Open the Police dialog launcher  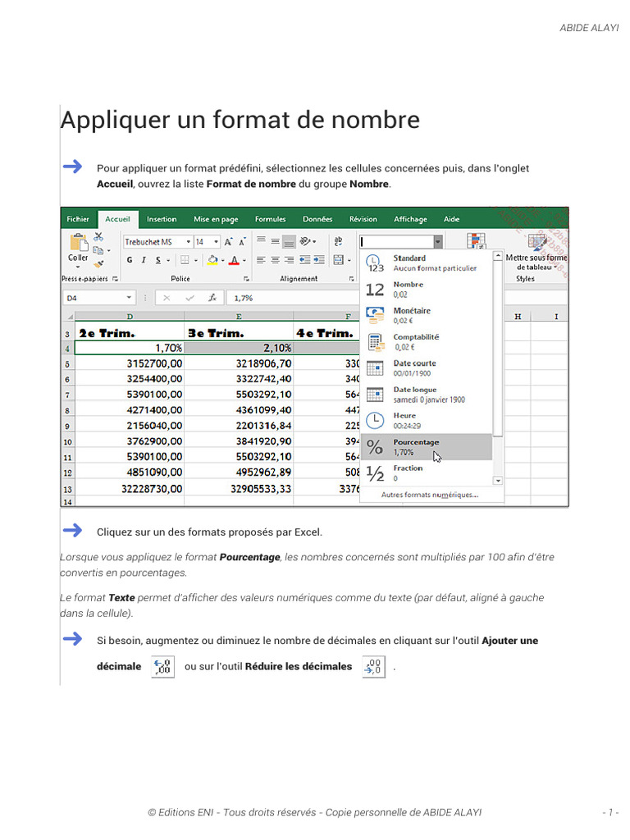click(246, 279)
